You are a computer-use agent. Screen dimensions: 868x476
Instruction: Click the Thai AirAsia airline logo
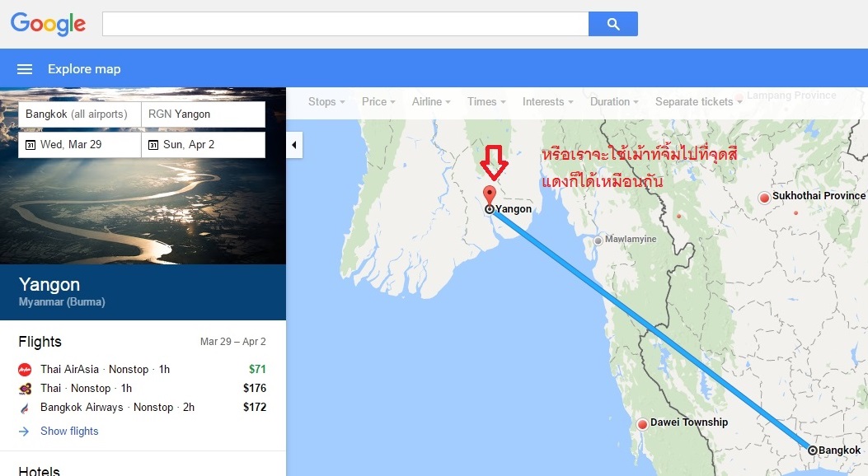click(x=25, y=369)
